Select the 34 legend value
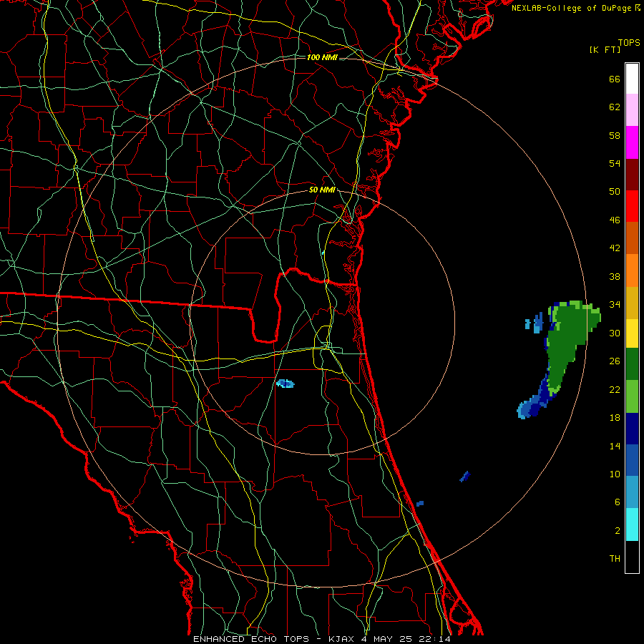This screenshot has width=644, height=644. click(x=615, y=304)
